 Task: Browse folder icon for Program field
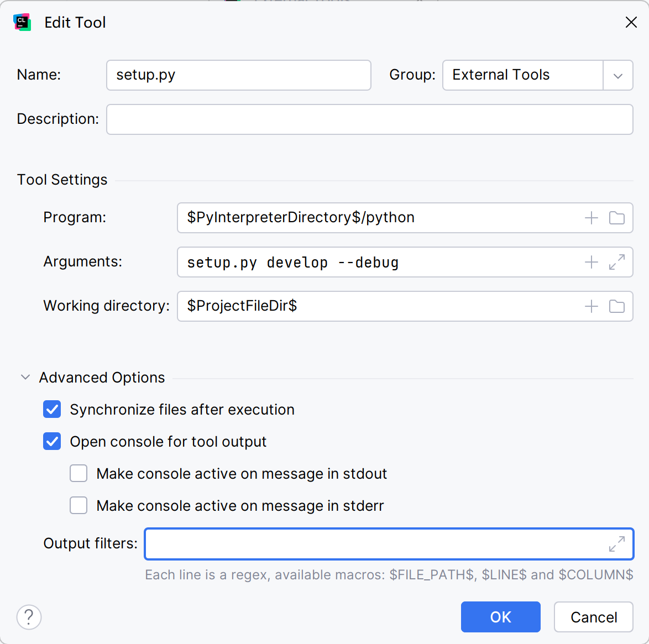pyautogui.click(x=616, y=218)
